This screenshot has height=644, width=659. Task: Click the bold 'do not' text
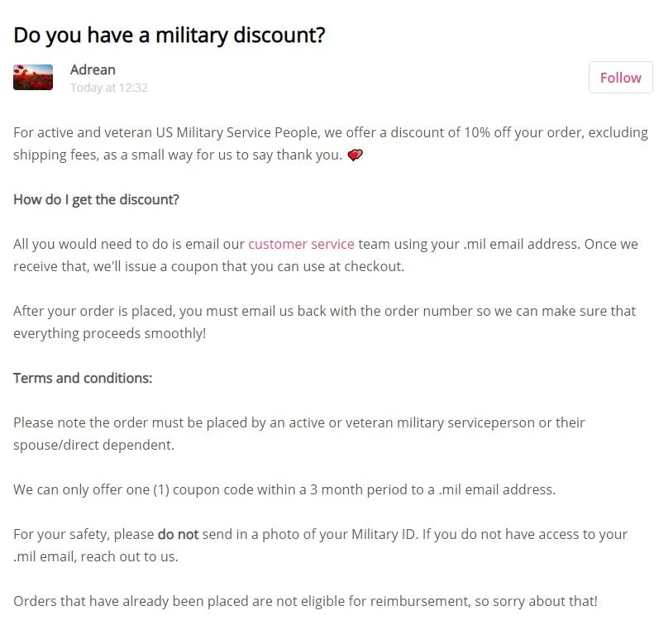[178, 534]
